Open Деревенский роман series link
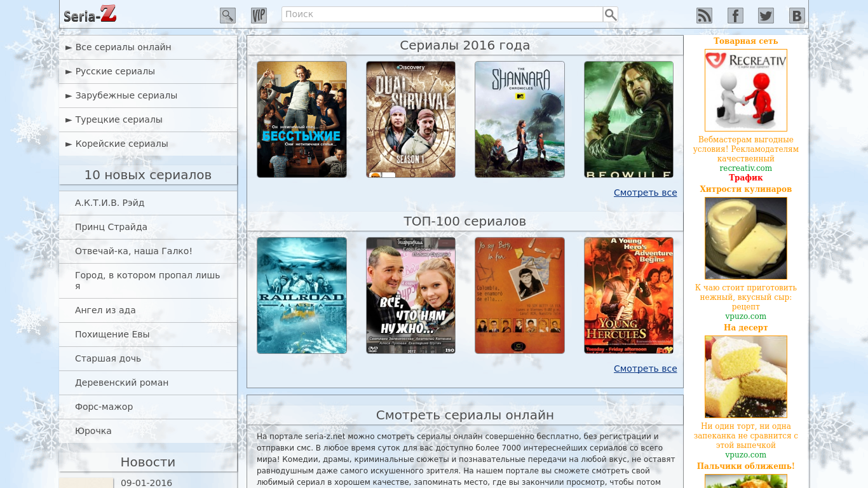This screenshot has height=488, width=868. pos(148,383)
